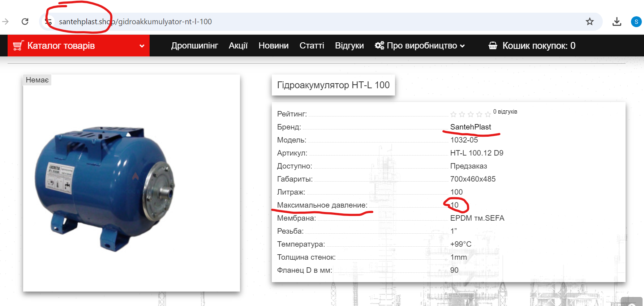Open the Дропшипінг menu item

194,46
